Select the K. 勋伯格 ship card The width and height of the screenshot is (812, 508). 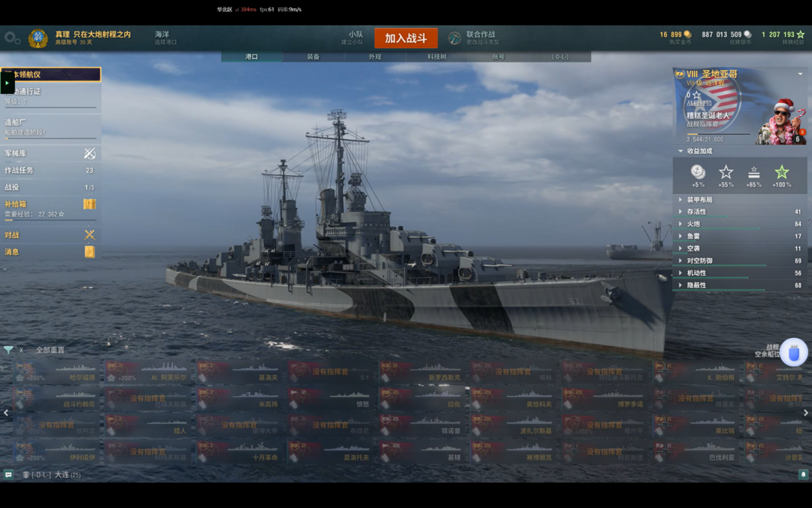coord(695,373)
